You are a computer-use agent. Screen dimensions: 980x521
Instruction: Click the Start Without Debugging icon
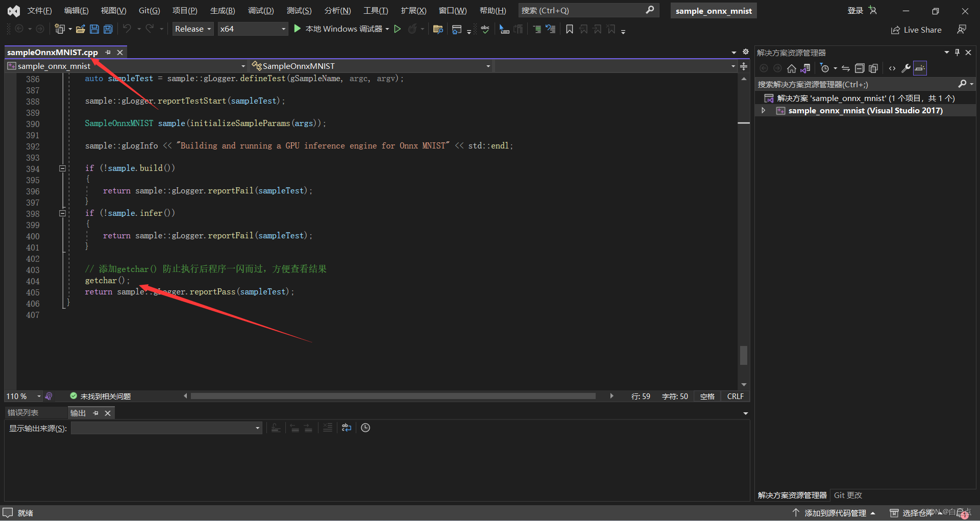398,29
